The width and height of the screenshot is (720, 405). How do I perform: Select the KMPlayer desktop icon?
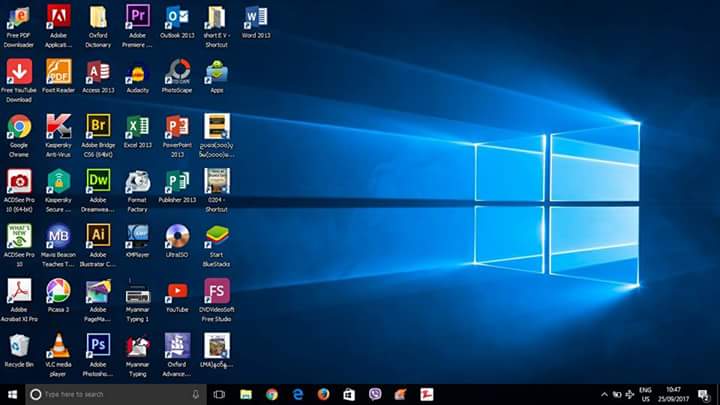point(137,240)
